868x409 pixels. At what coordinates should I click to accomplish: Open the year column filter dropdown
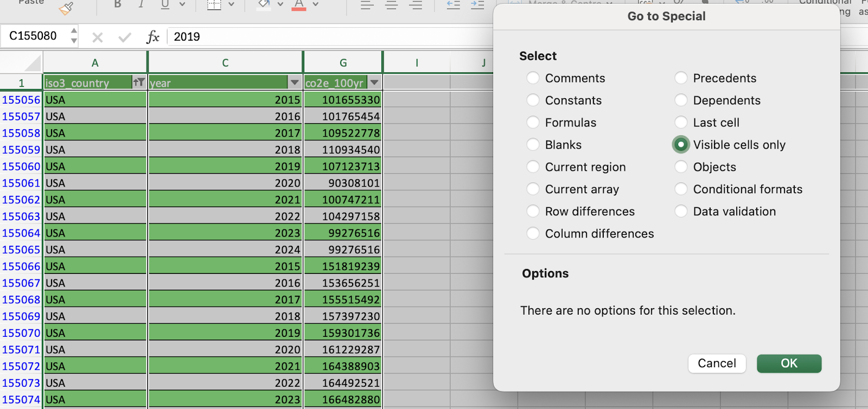pyautogui.click(x=295, y=82)
